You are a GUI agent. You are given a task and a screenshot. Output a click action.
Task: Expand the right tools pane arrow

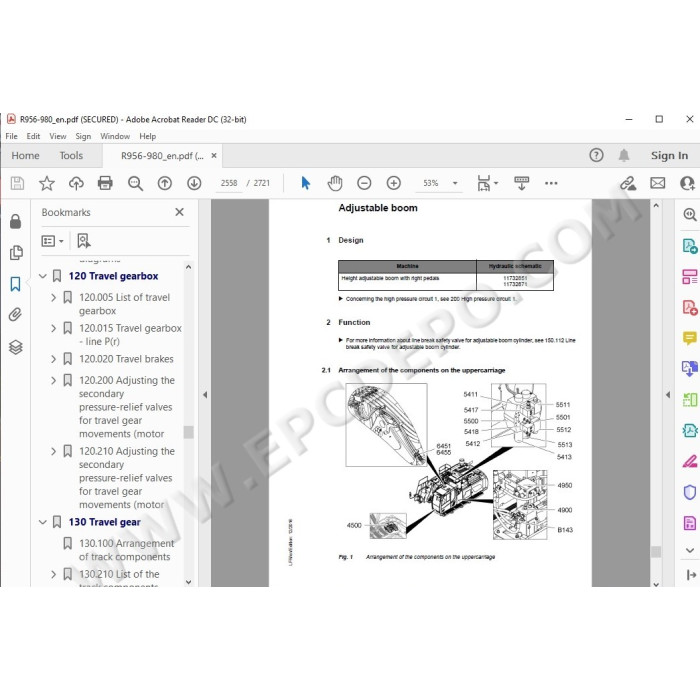click(x=668, y=395)
